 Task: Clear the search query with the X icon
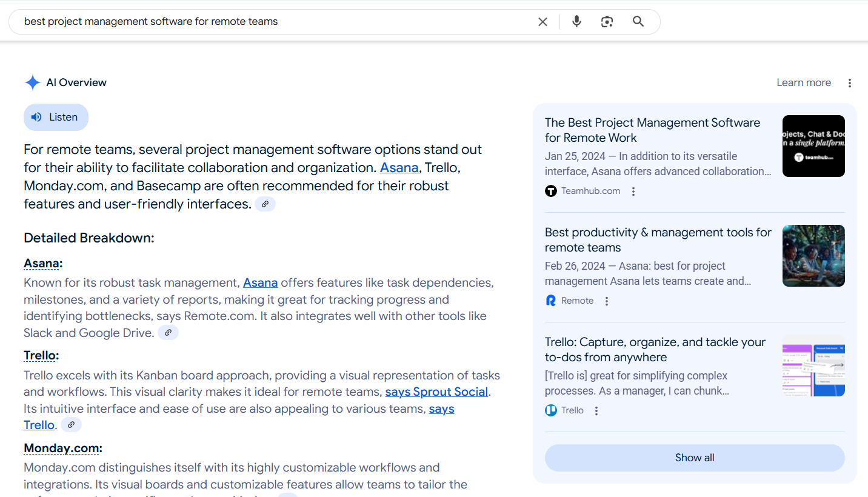(x=542, y=22)
